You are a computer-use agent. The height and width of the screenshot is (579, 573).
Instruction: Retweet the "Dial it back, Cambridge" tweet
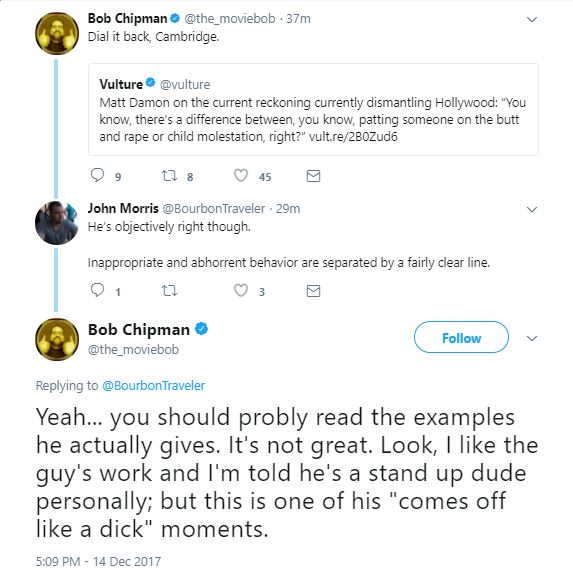pyautogui.click(x=170, y=175)
